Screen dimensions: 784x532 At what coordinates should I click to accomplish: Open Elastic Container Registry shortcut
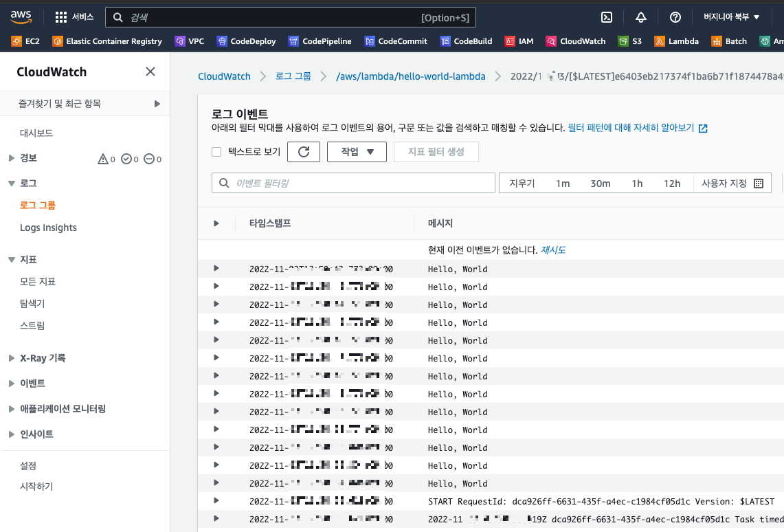click(107, 41)
